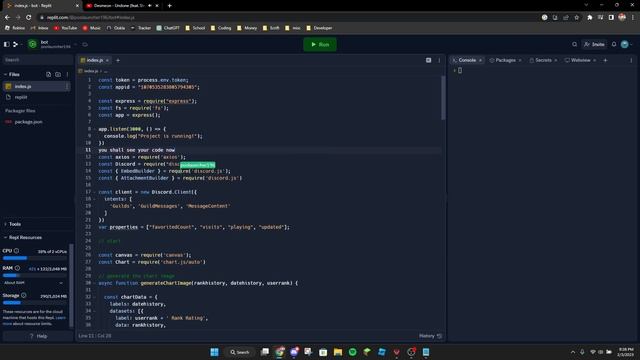Screen dimensions: 640x360
Task: Click the Storage usage bar
Action: pos(35,302)
